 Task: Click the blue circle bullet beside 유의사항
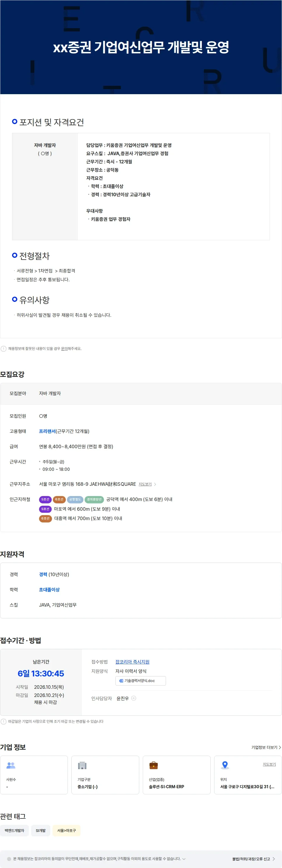[x=14, y=299]
